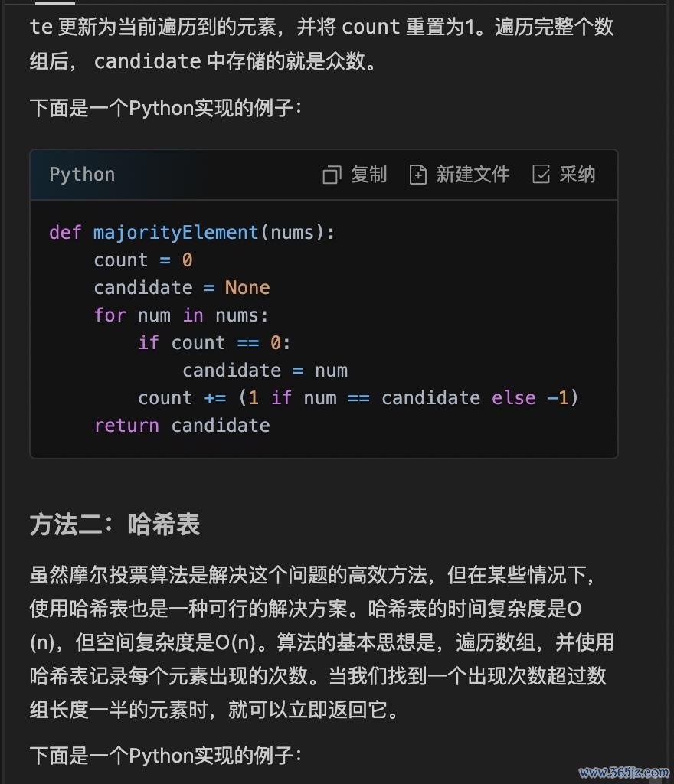Click the for num in nums line

pos(182,315)
